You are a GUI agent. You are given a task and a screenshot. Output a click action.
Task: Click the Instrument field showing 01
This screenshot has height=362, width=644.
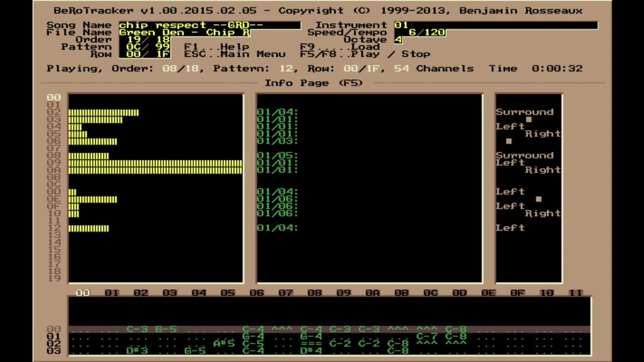(x=496, y=25)
